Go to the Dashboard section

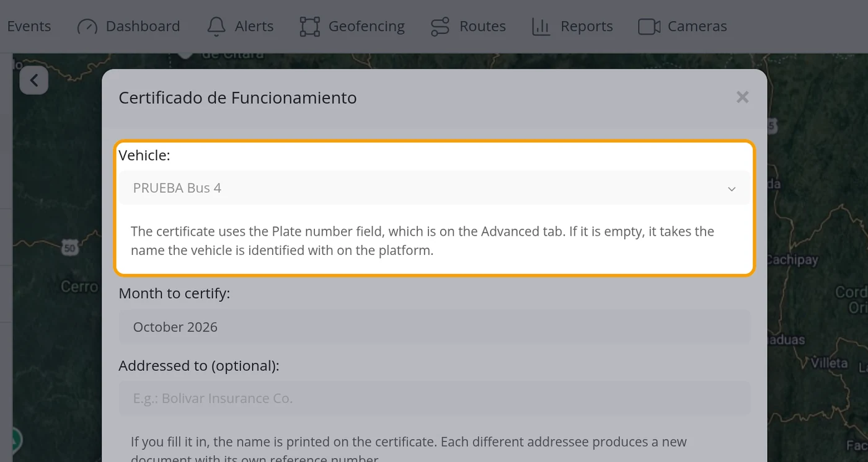tap(143, 27)
